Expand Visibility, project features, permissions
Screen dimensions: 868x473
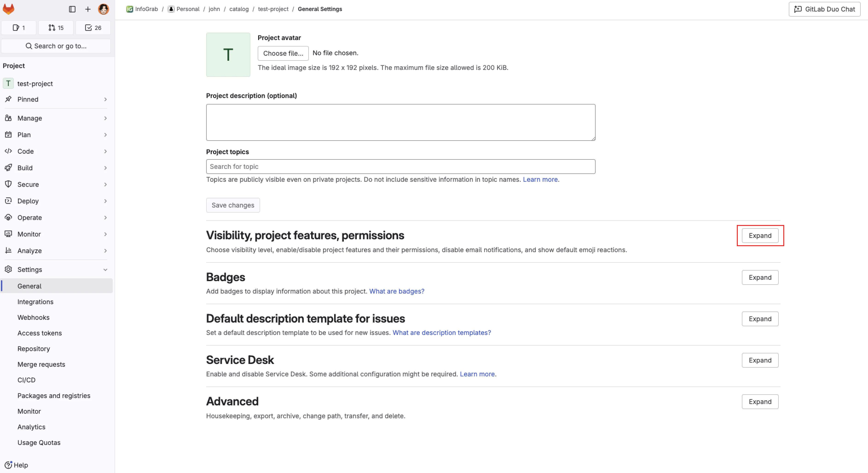pyautogui.click(x=760, y=236)
